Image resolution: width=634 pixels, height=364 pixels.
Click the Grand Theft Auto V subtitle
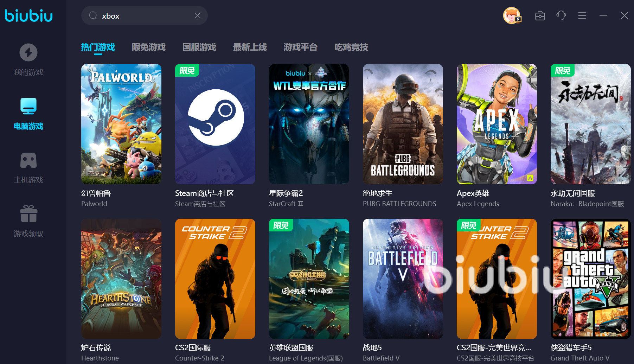[x=580, y=358]
